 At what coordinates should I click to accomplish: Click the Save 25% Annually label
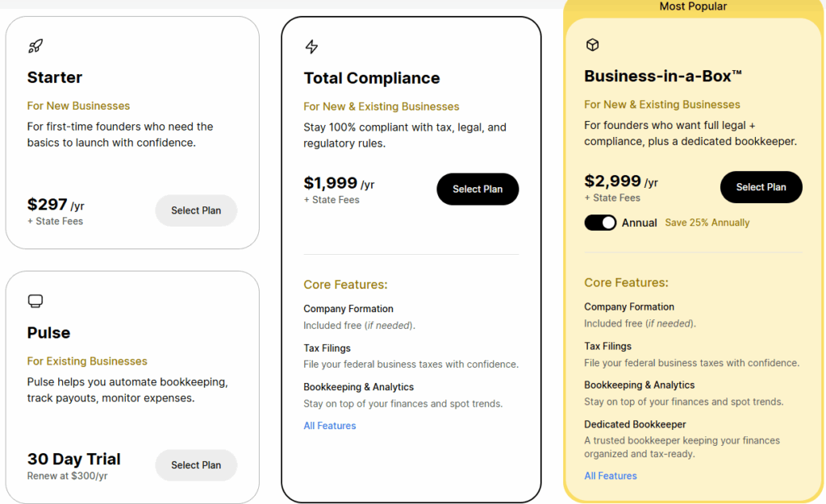tap(707, 223)
